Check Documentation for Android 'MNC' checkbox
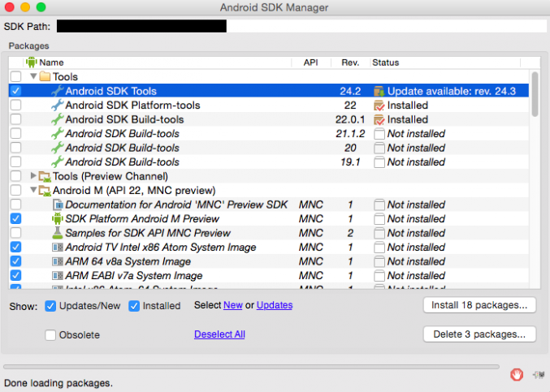The width and height of the screenshot is (550, 392). (15, 205)
